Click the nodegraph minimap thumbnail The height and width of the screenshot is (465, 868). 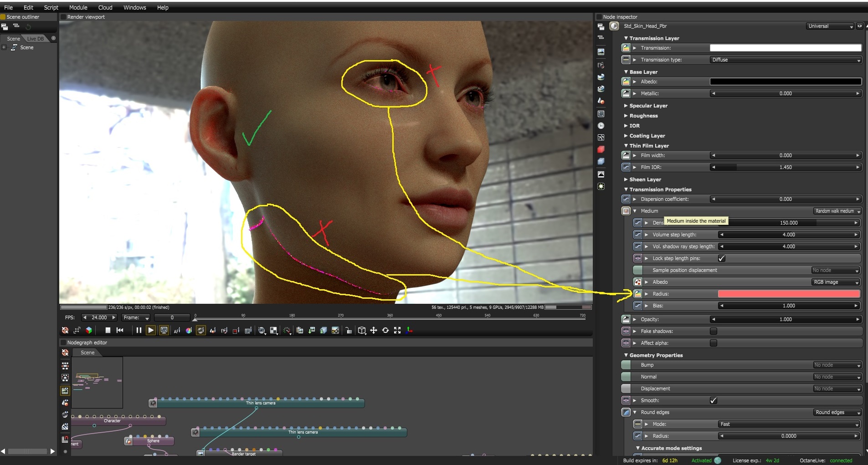[97, 383]
